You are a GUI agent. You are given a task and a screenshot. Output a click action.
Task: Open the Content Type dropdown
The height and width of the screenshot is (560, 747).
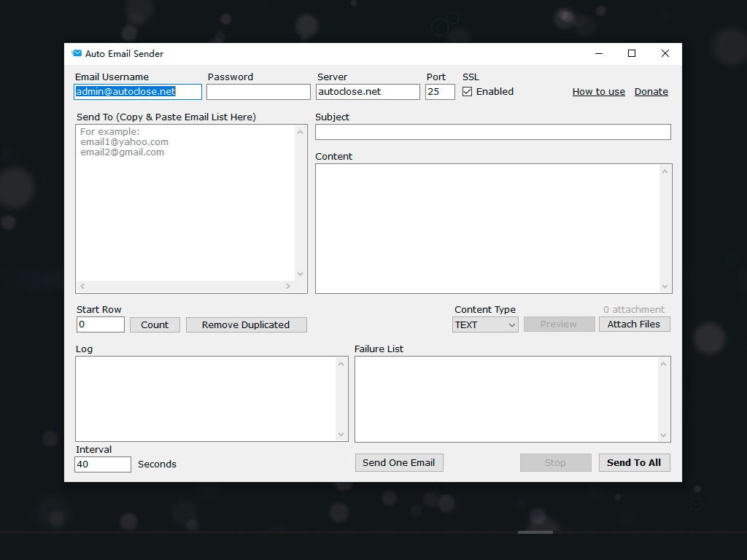485,324
